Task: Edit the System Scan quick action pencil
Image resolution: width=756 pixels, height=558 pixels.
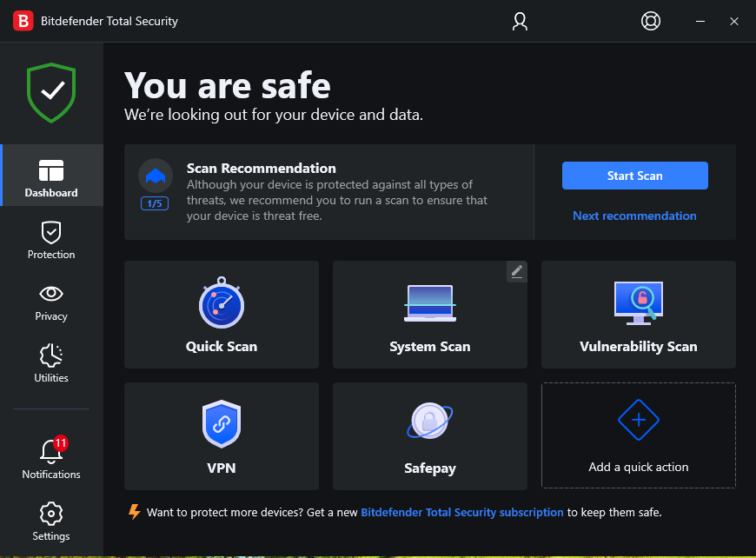Action: coord(517,271)
